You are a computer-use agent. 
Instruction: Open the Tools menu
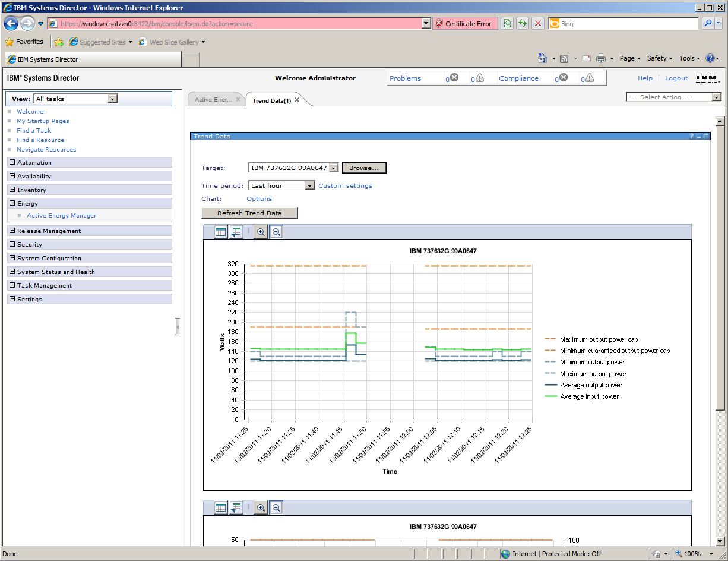pos(689,58)
